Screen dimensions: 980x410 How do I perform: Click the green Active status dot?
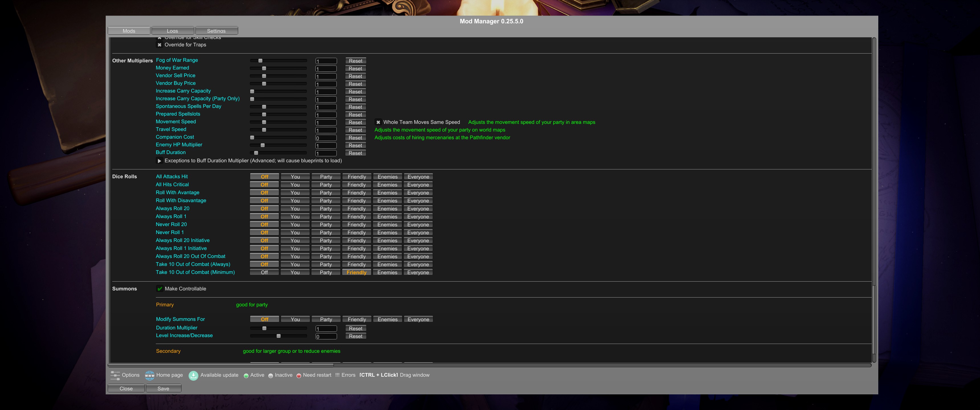pyautogui.click(x=246, y=376)
